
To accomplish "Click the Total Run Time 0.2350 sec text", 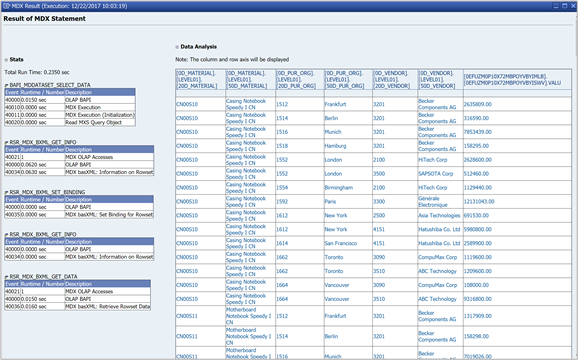I will [37, 73].
